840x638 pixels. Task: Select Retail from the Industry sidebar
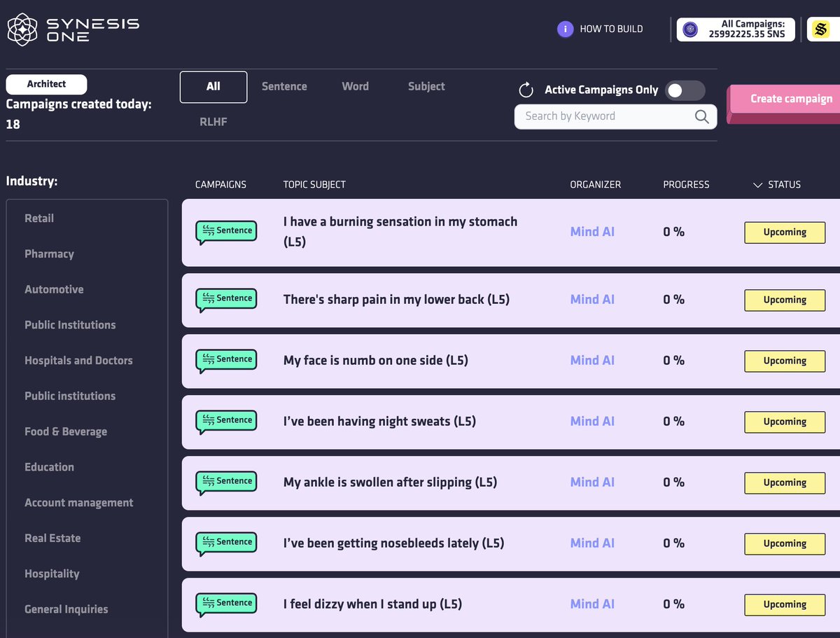(x=38, y=218)
